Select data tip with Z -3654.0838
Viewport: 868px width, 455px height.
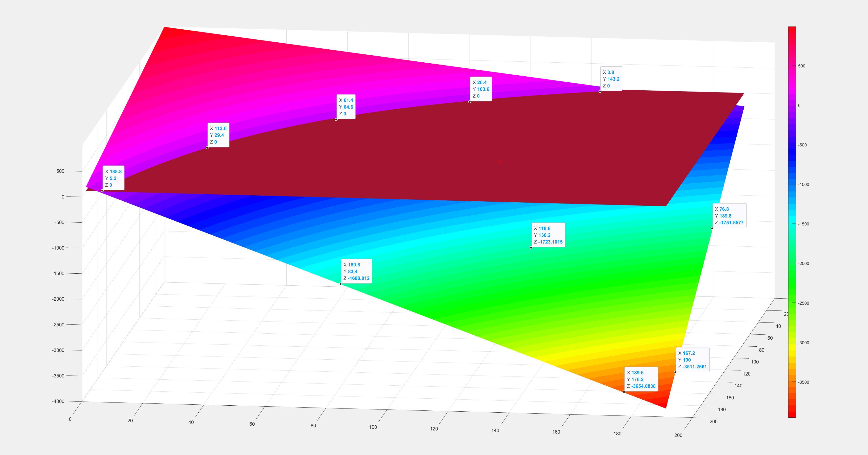pyautogui.click(x=641, y=379)
